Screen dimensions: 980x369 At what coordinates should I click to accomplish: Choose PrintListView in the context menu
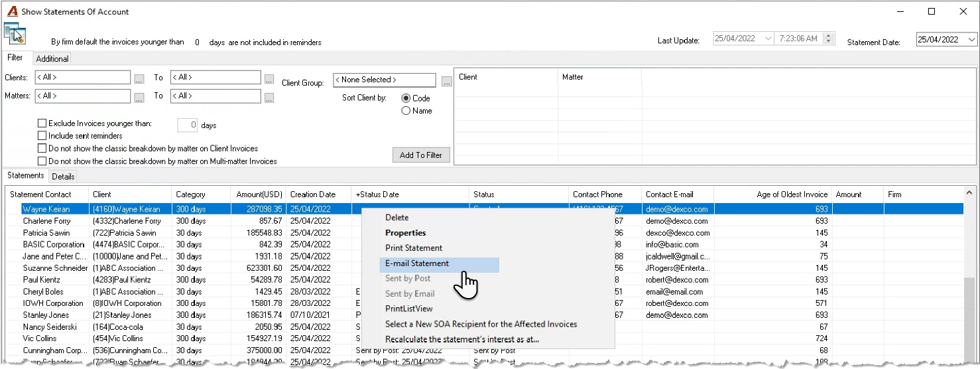[x=409, y=309]
